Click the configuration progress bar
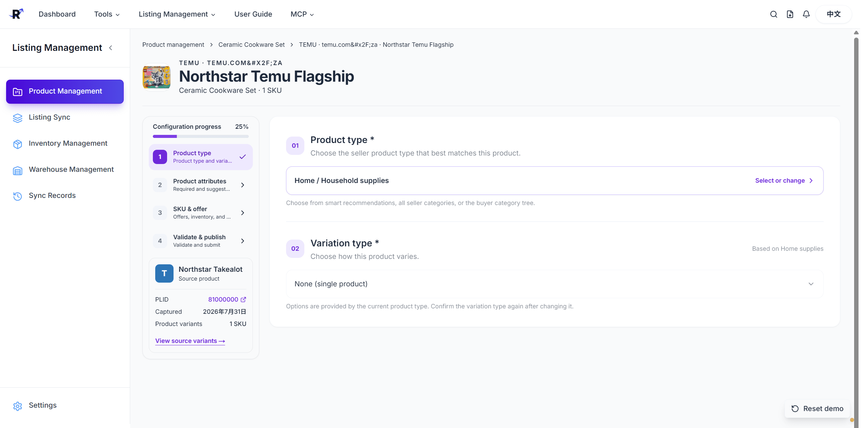The width and height of the screenshot is (868, 428). (x=201, y=136)
